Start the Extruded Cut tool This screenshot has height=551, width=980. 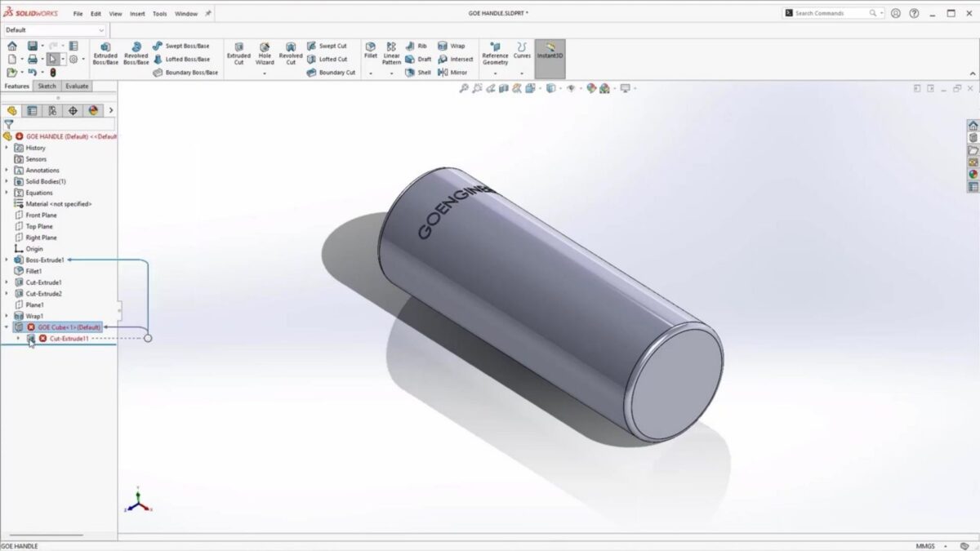(x=238, y=54)
